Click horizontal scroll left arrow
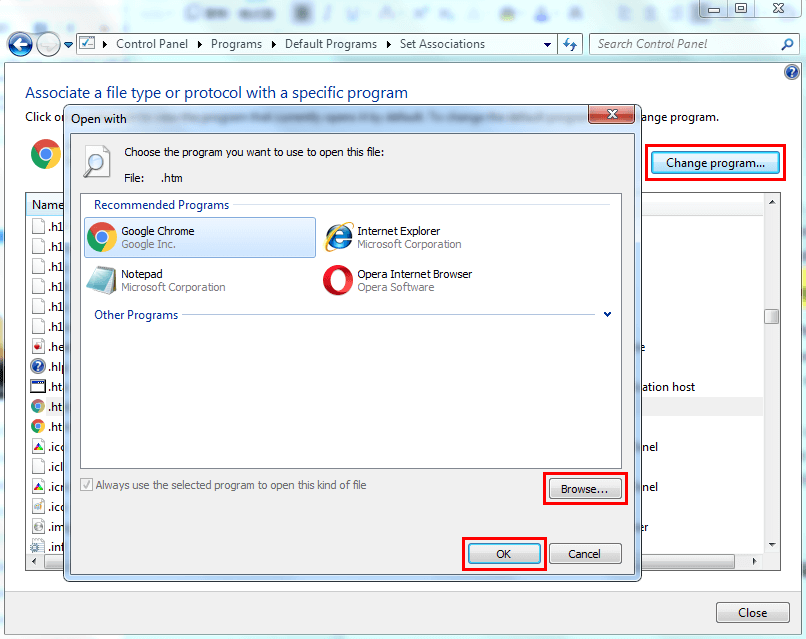806x639 pixels. click(x=34, y=561)
